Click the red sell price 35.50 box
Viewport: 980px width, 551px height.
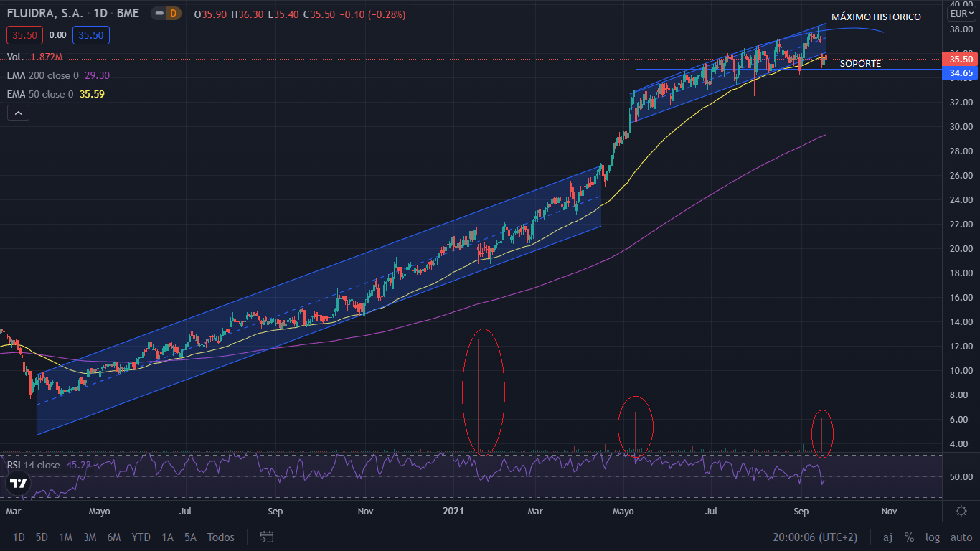[25, 34]
